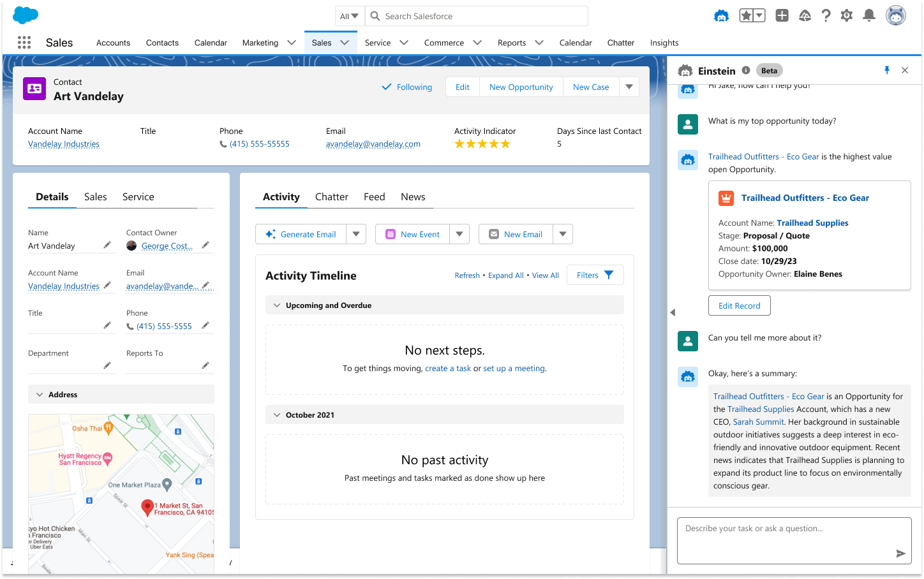The width and height of the screenshot is (924, 579).
Task: Focus the Search Salesforce field
Action: (477, 16)
